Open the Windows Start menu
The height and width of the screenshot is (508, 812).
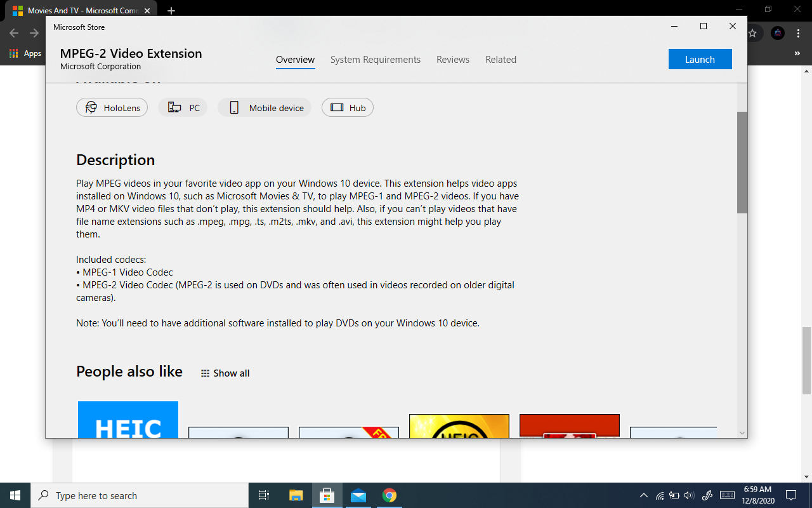pyautogui.click(x=15, y=495)
